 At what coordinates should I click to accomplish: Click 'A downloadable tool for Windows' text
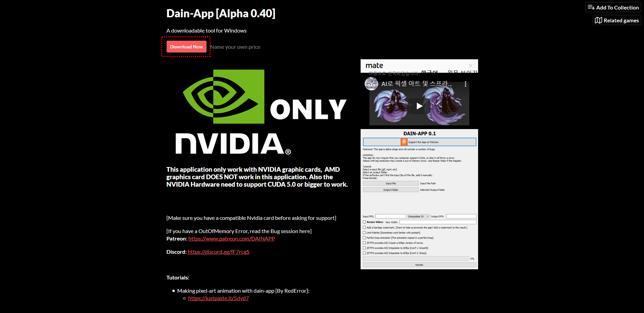tap(207, 31)
